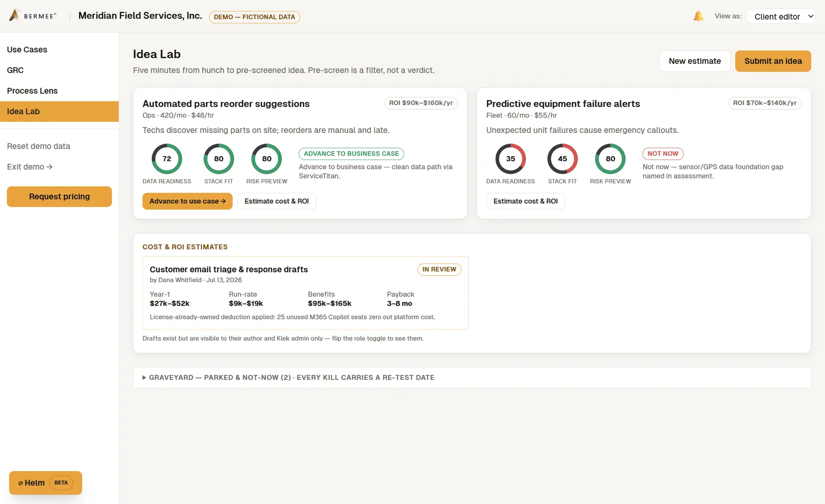Image resolution: width=825 pixels, height=504 pixels.
Task: Click the Request pricing button
Action: coord(59,196)
